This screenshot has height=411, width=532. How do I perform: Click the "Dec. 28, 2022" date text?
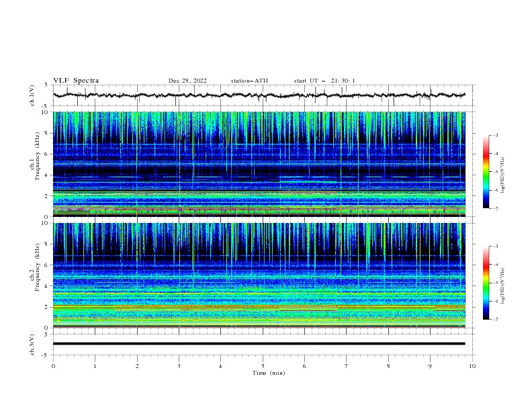[x=187, y=81]
